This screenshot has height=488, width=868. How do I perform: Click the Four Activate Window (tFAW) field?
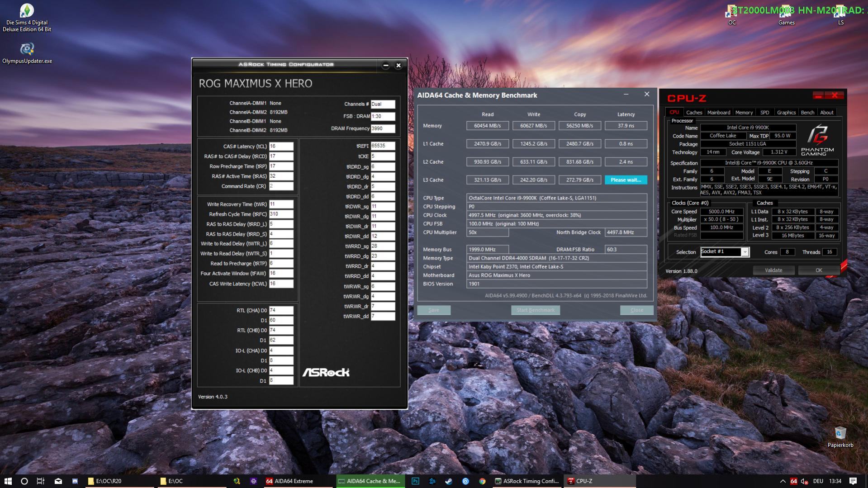coord(281,274)
